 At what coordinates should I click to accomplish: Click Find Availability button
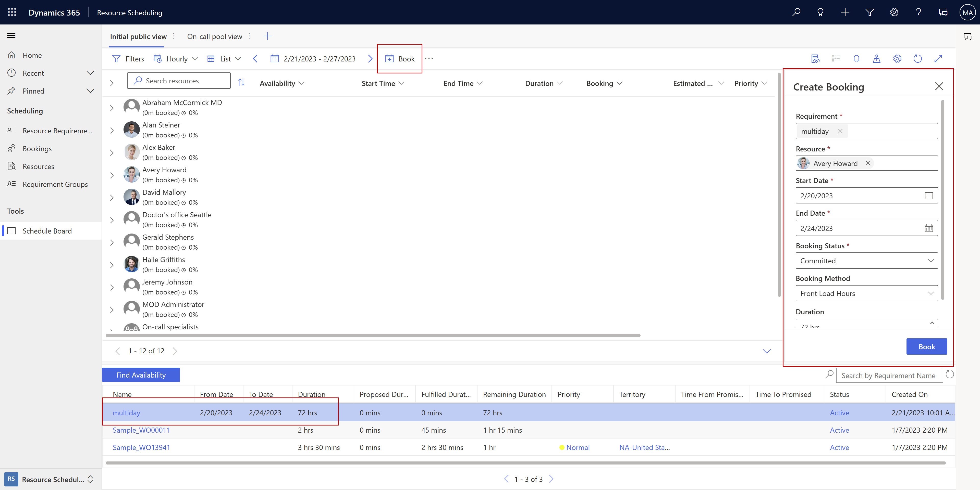[x=141, y=374]
